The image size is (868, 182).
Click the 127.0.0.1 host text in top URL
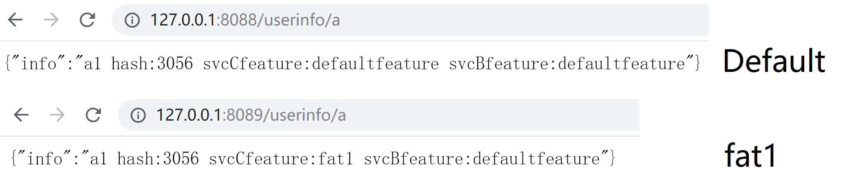pyautogui.click(x=183, y=20)
